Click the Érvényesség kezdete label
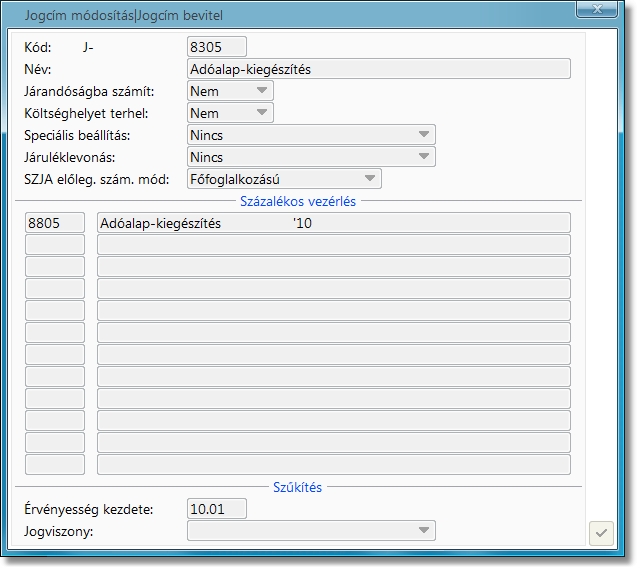The image size is (637, 569). click(x=89, y=509)
